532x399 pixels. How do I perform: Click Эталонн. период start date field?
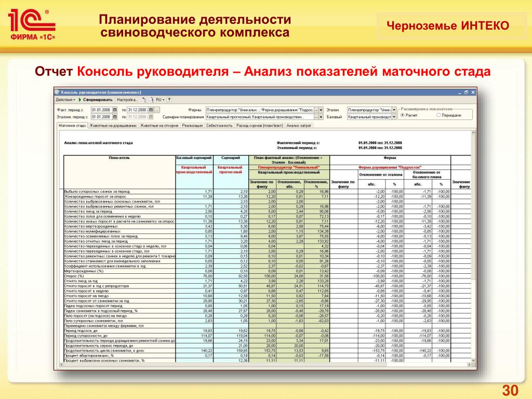pyautogui.click(x=101, y=117)
